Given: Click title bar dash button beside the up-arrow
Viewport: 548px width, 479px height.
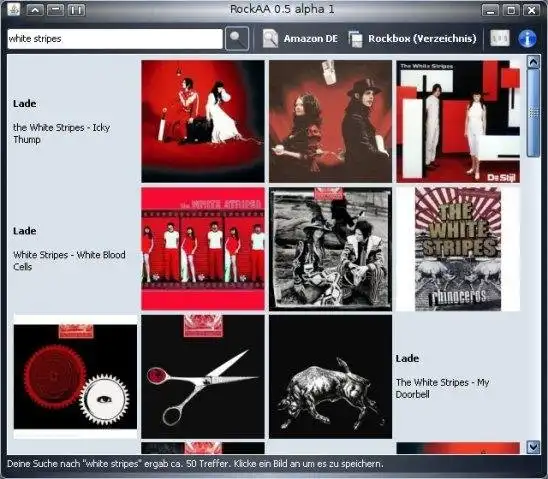Looking at the screenshot, I should click(x=55, y=10).
